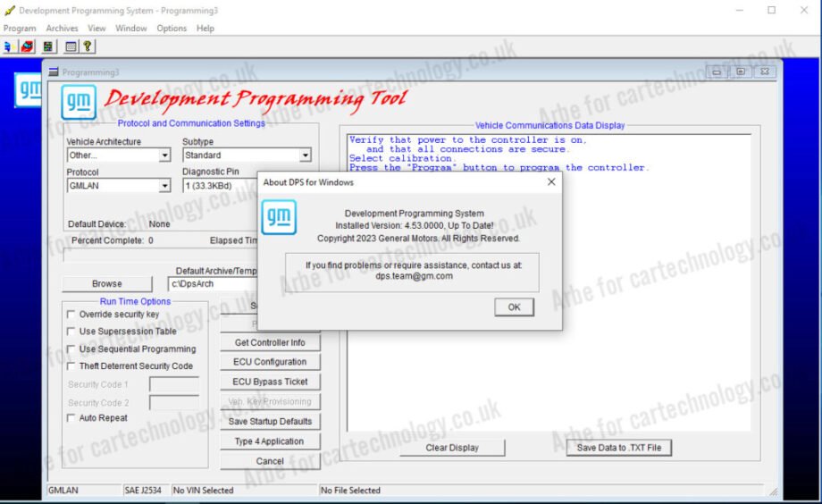The height and width of the screenshot is (504, 822).
Task: Click No File Selected status text
Action: [x=350, y=491]
